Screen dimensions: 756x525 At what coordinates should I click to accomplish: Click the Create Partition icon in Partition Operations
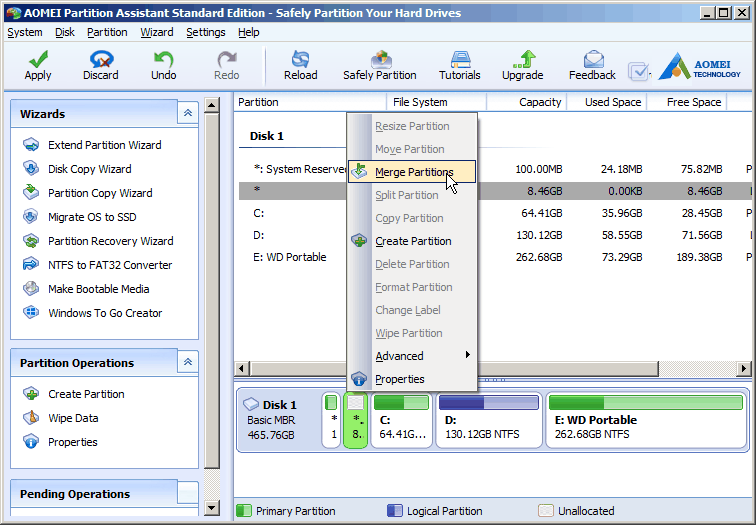(x=31, y=393)
